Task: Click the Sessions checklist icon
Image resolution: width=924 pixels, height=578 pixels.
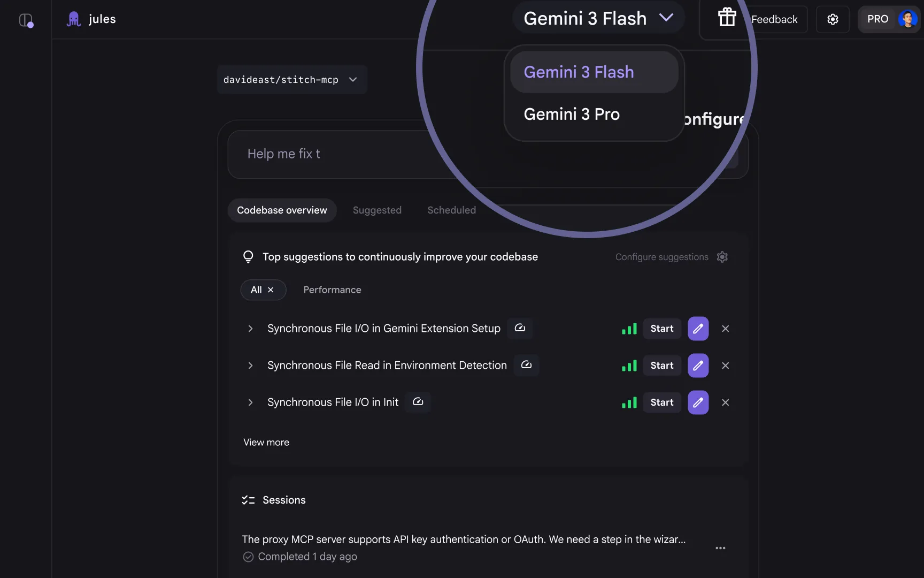Action: [248, 499]
